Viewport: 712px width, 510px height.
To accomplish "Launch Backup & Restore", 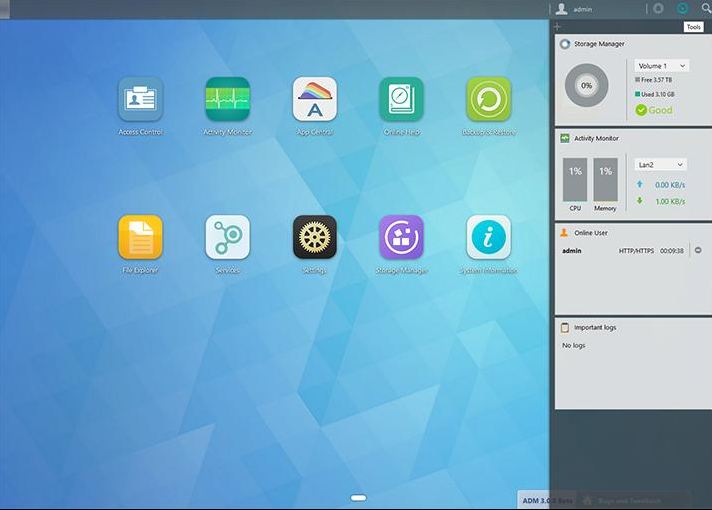I will tap(489, 99).
